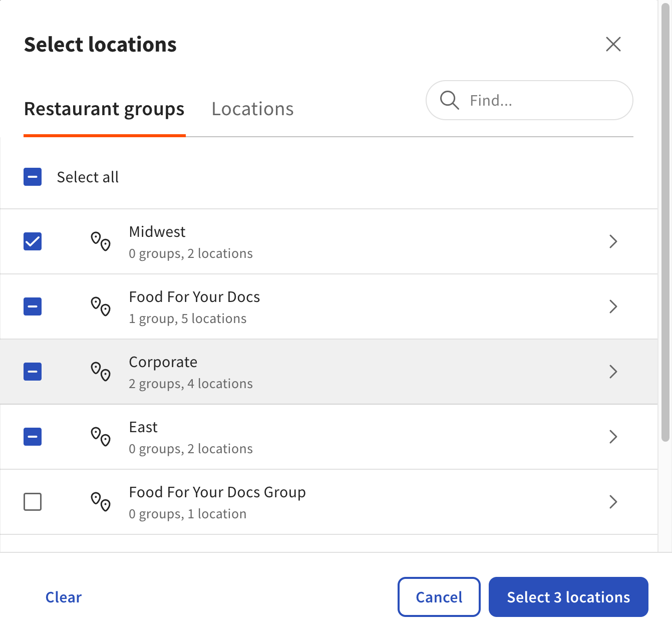
Task: Click the magnifying glass search icon
Action: click(449, 100)
